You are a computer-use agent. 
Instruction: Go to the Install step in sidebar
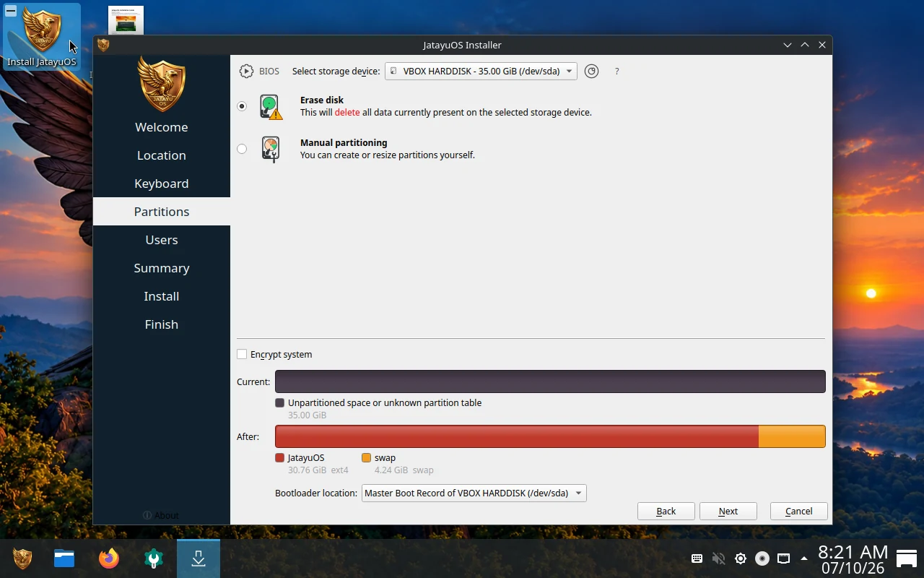pos(162,296)
